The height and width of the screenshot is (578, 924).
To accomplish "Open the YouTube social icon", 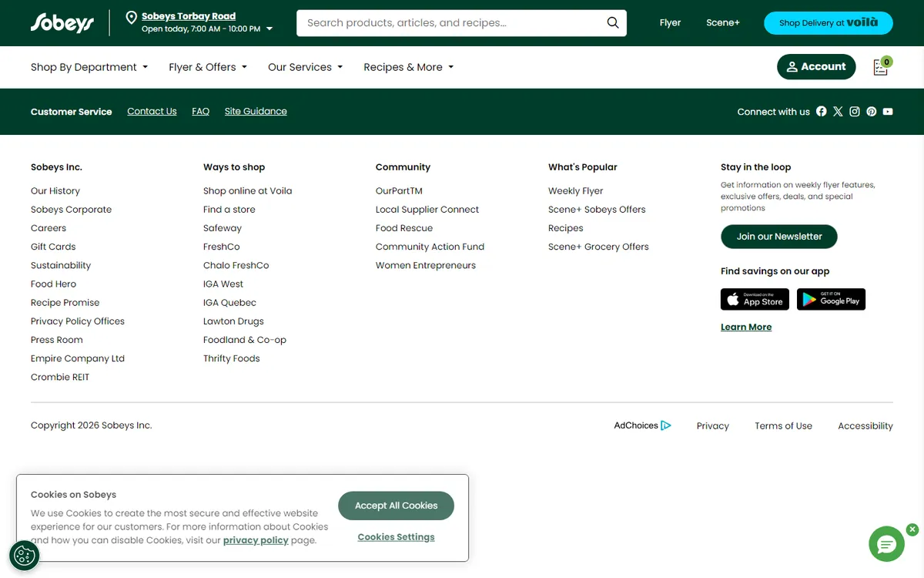I will point(888,112).
